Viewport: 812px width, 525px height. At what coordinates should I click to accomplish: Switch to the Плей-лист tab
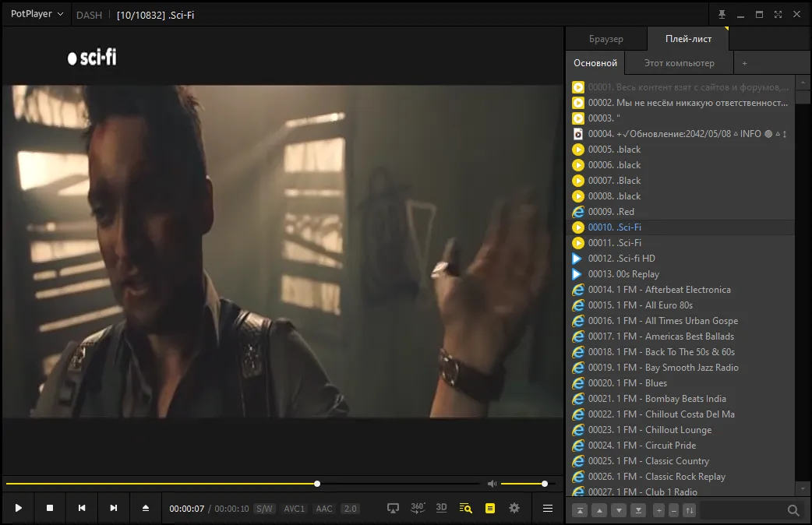point(688,39)
